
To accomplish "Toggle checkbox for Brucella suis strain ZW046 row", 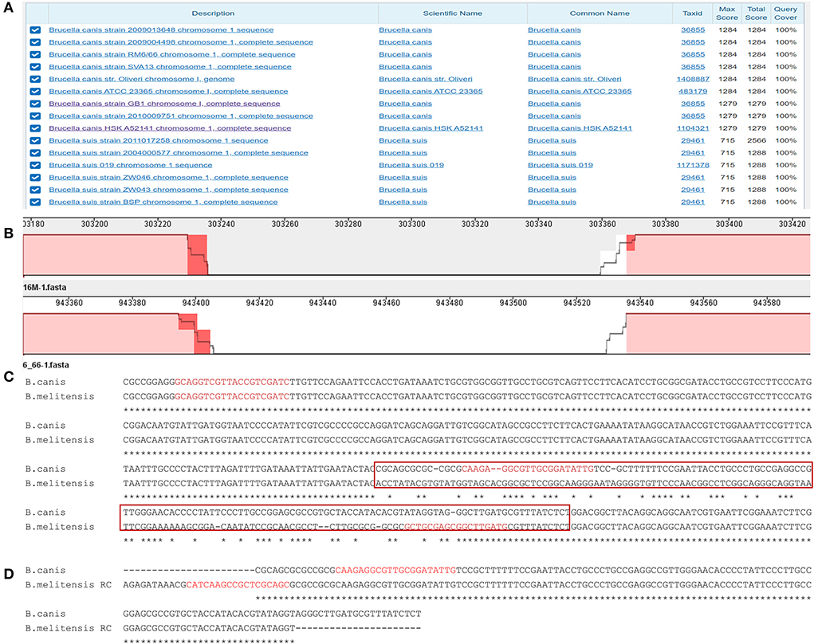I will point(35,178).
